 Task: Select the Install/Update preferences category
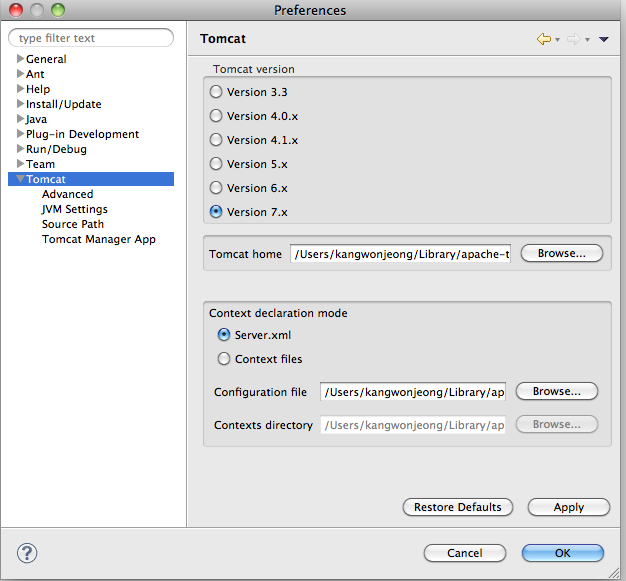(63, 104)
